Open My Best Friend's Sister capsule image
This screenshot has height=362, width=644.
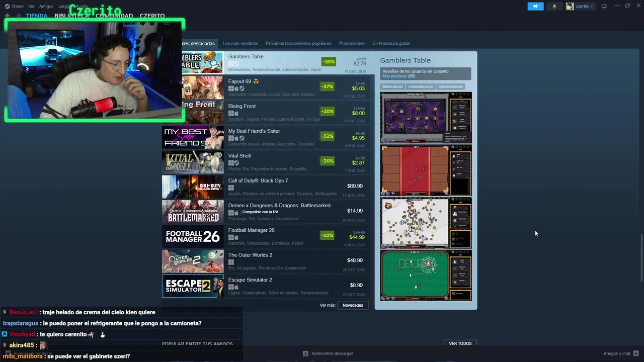coord(193,137)
